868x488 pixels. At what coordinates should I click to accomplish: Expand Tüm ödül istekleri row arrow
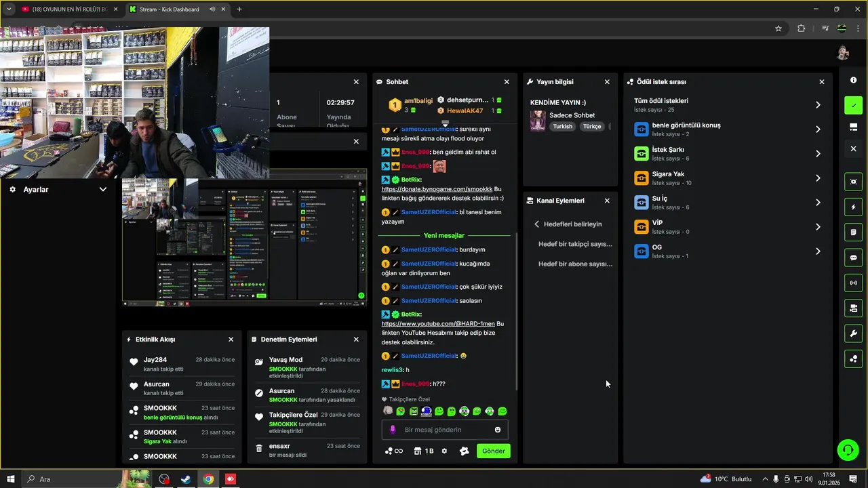(x=818, y=105)
